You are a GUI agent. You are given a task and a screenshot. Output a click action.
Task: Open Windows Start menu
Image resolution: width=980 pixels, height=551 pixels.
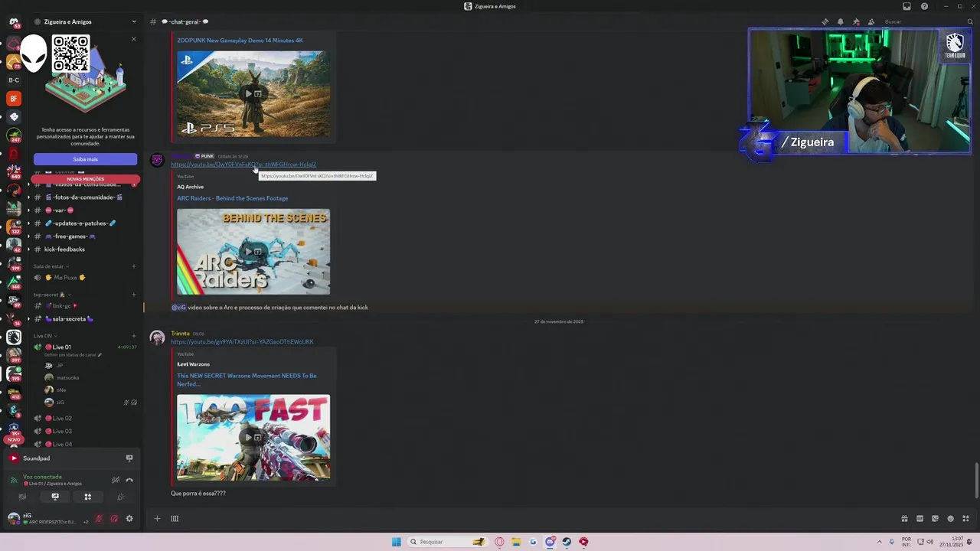(396, 542)
